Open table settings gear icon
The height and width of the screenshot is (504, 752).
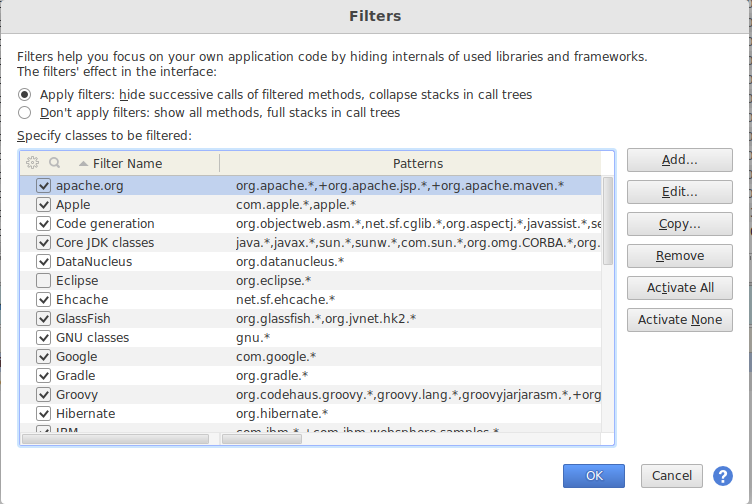click(x=32, y=163)
